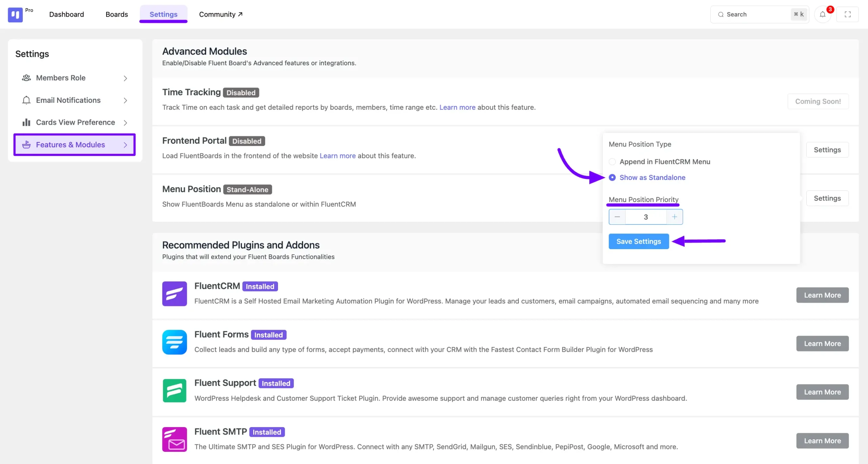Click Fluent Support Installed badge
The image size is (868, 464).
[x=276, y=383]
